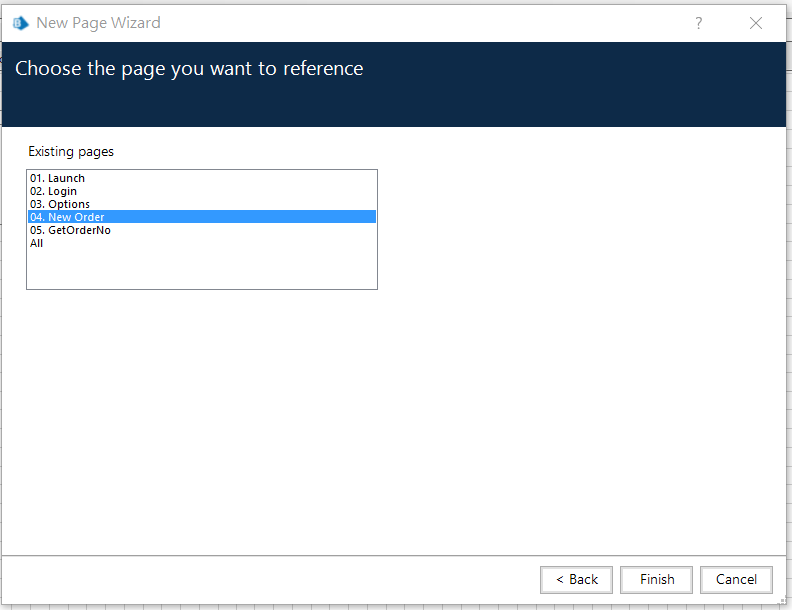Click the New Page Wizard title text
Viewport: 792px width, 610px height.
tap(98, 23)
